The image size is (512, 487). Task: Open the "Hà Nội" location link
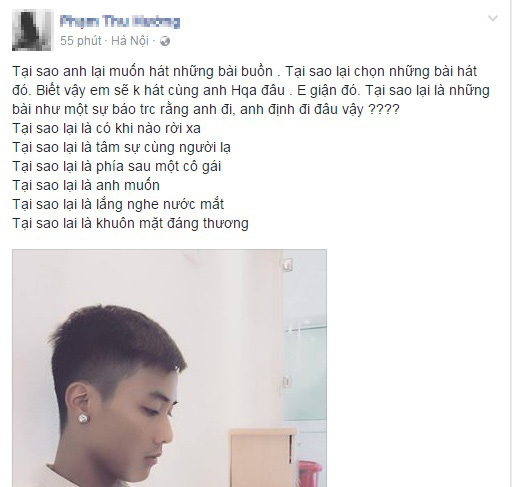(130, 41)
